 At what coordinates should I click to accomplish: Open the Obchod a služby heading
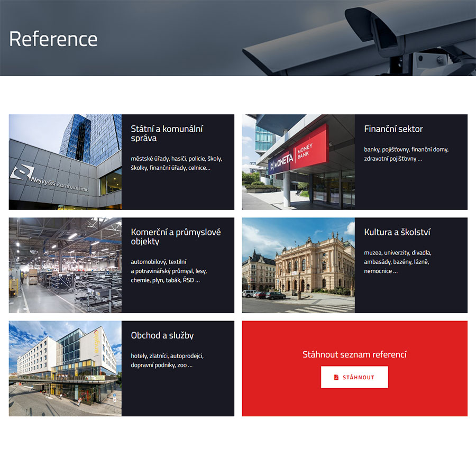tap(162, 335)
